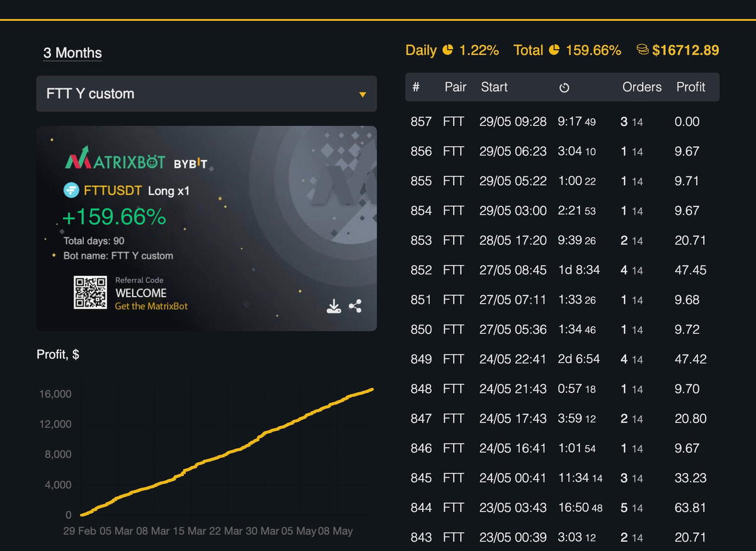This screenshot has width=756, height=551.
Task: Click the Pair column header
Action: [x=455, y=87]
